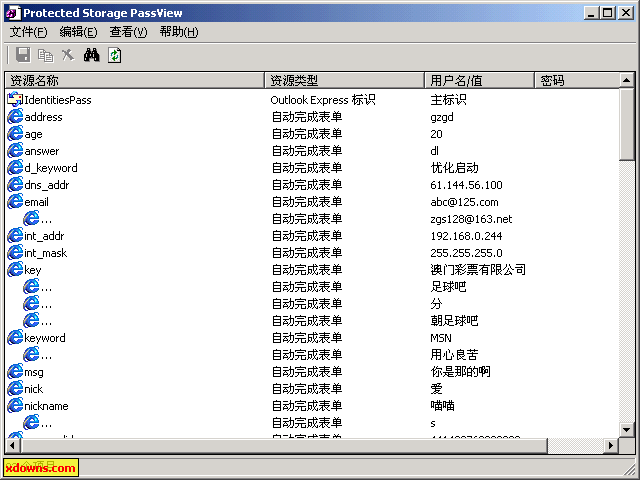Click the vertical scrollbar thumb
The height and width of the screenshot is (480, 640).
click(x=627, y=124)
